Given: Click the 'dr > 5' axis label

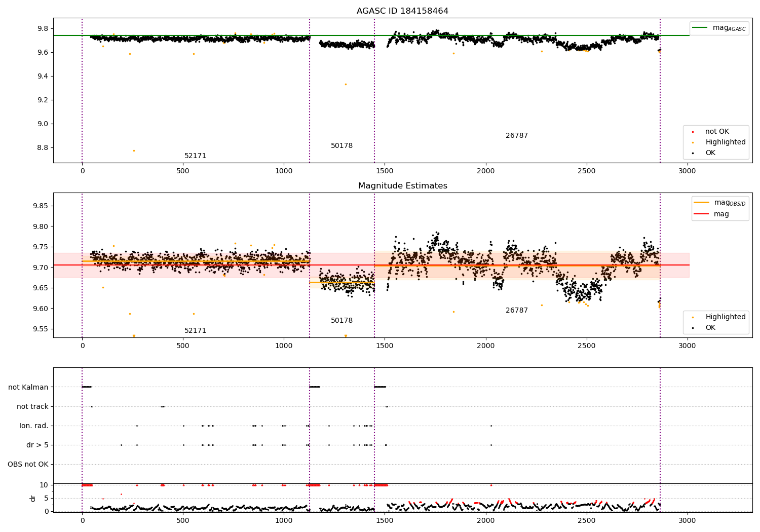Looking at the screenshot, I should click(37, 445).
